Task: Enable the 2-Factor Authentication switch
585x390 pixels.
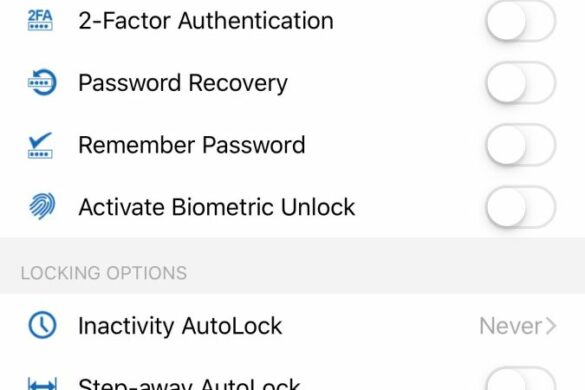Action: click(x=521, y=20)
